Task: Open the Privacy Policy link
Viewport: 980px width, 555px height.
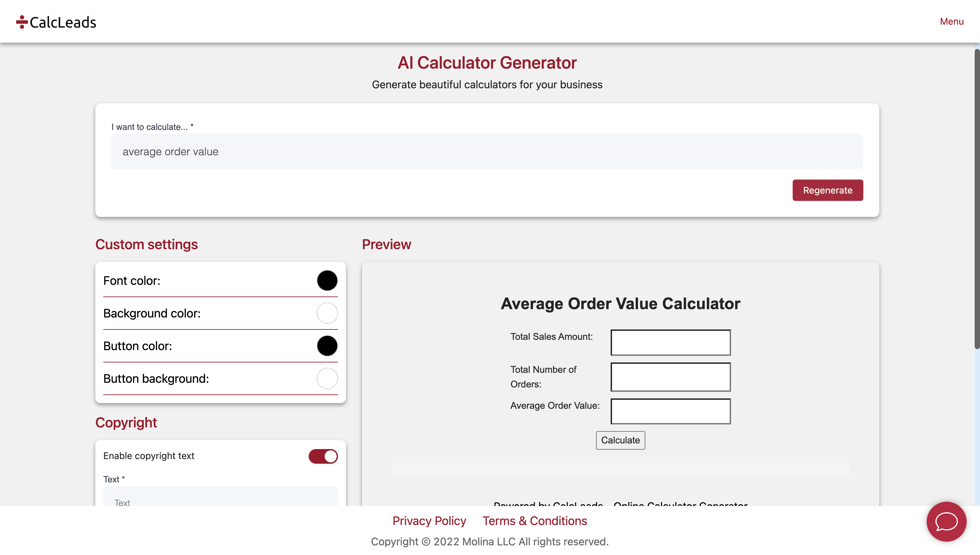Action: [x=429, y=521]
